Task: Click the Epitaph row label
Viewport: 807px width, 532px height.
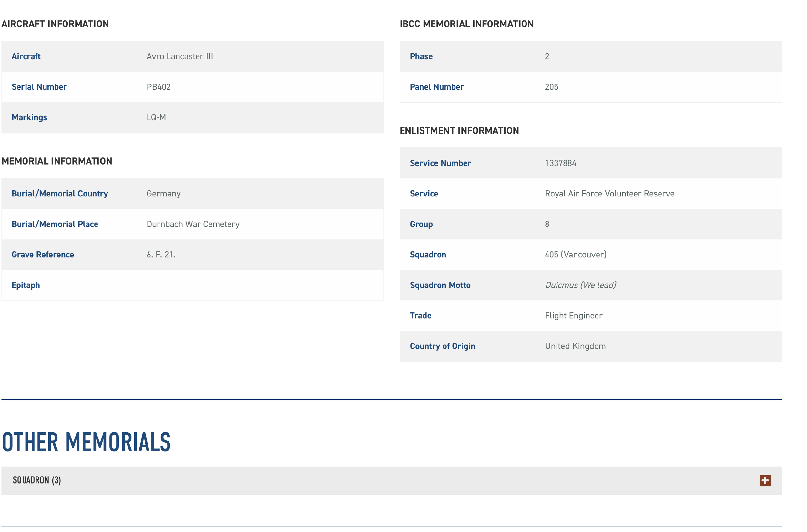Action: tap(26, 285)
